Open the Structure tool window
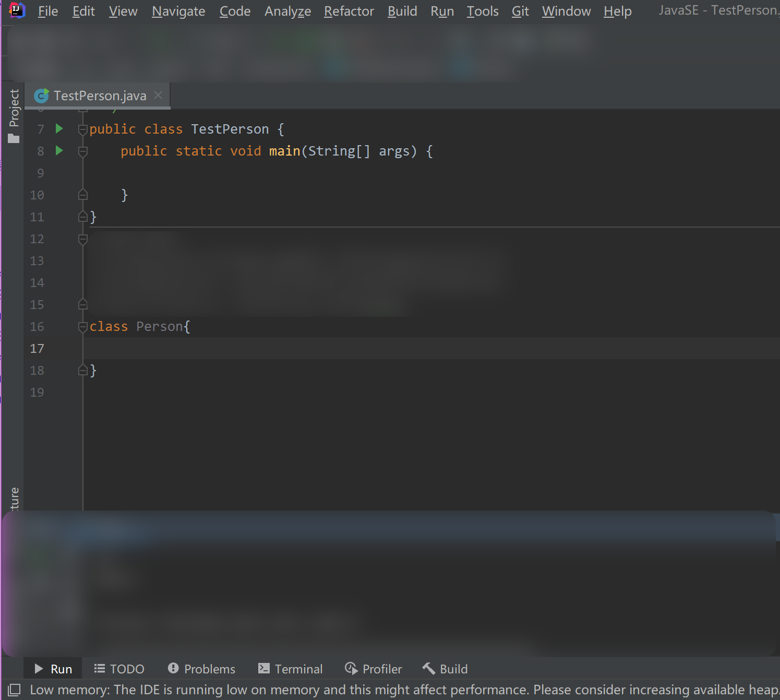 [14, 499]
